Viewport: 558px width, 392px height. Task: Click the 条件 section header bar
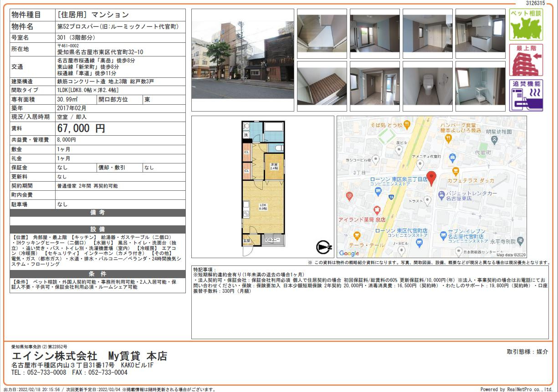pyautogui.click(x=97, y=274)
